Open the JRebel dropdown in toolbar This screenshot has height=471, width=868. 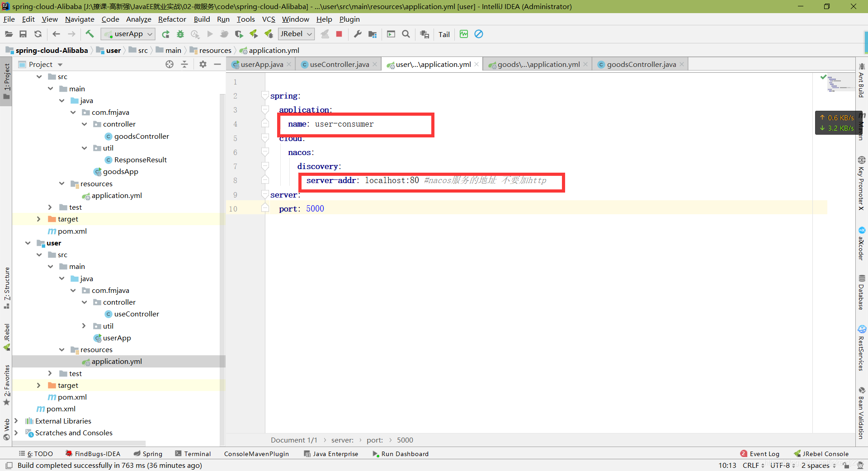[x=296, y=34]
